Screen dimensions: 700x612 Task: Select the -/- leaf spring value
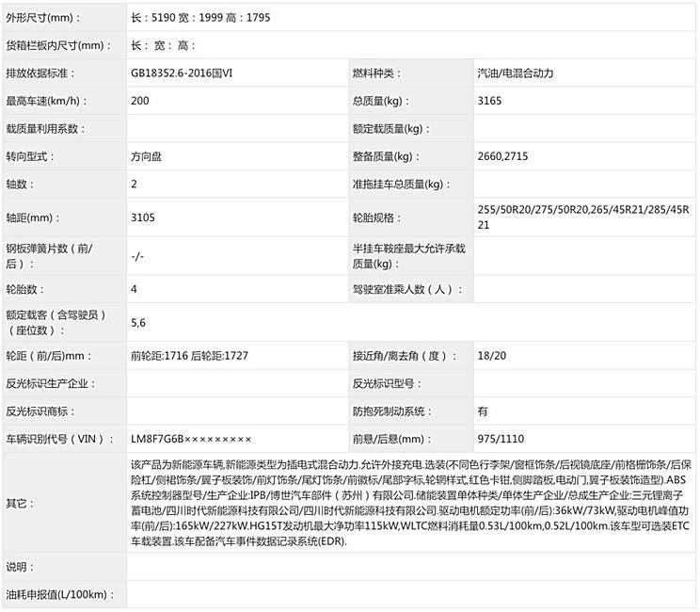point(137,256)
